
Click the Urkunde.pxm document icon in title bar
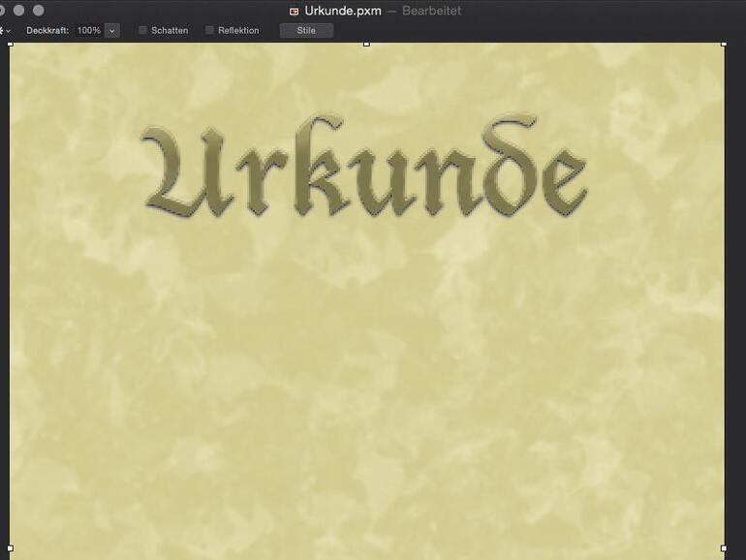(x=294, y=11)
